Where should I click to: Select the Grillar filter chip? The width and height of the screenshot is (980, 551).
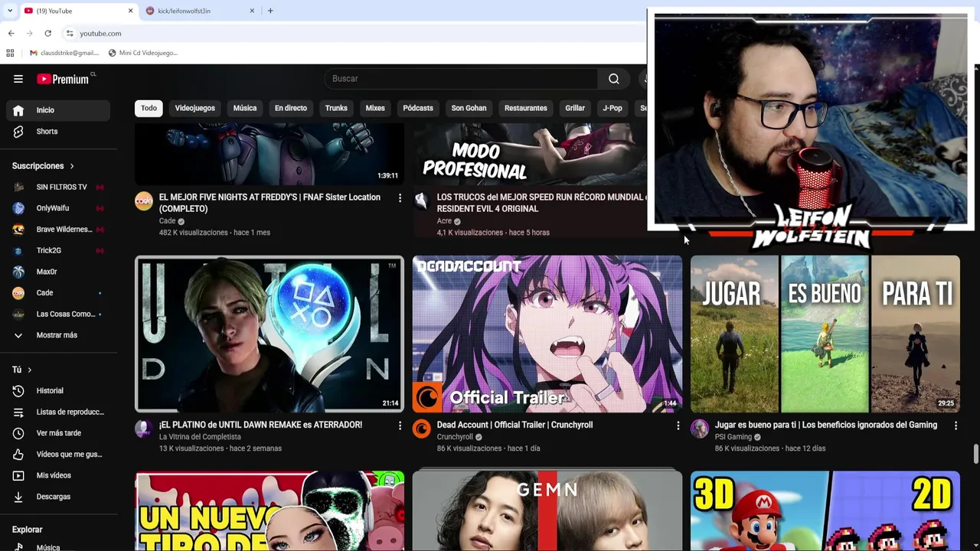tap(575, 108)
